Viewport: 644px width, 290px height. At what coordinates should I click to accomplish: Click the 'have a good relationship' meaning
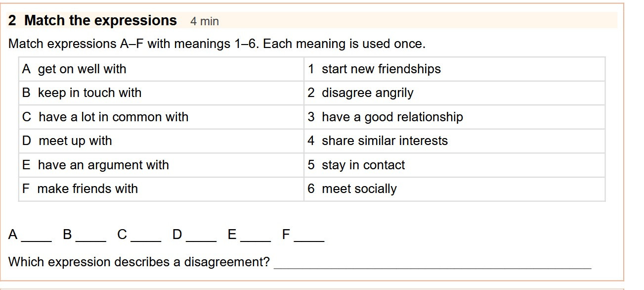tap(455, 117)
